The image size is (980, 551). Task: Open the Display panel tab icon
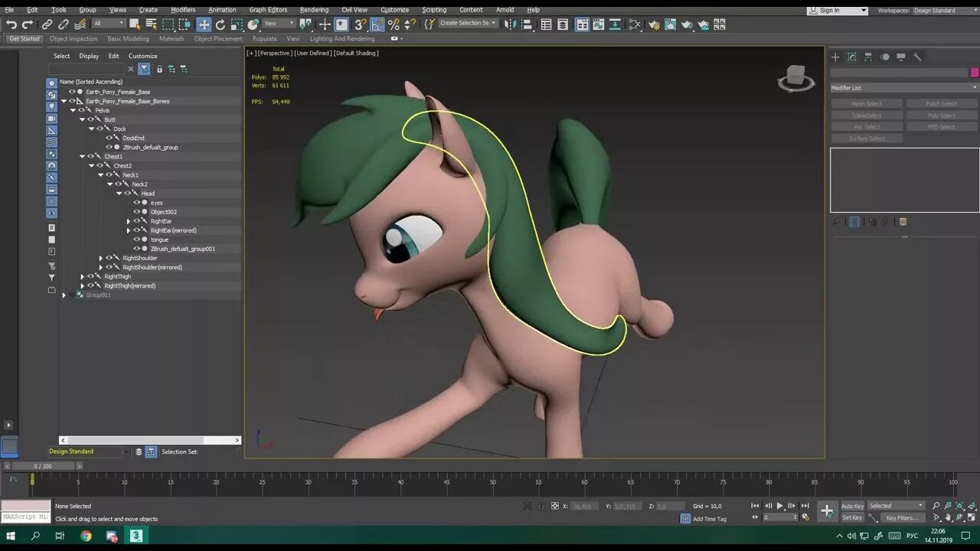coord(901,57)
